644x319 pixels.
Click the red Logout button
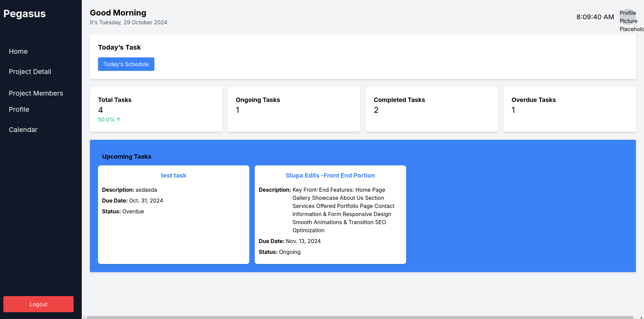(39, 304)
